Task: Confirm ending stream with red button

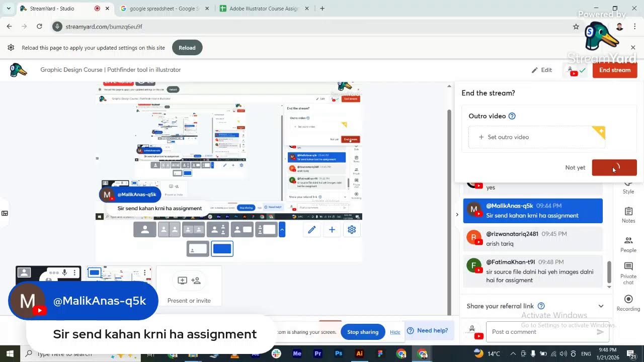Action: (614, 167)
